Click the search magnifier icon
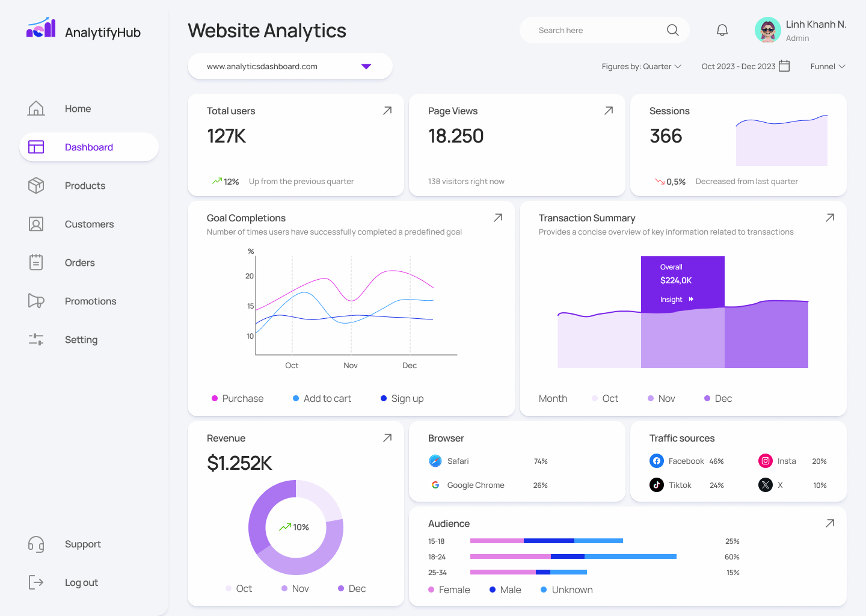866x616 pixels. (x=672, y=29)
